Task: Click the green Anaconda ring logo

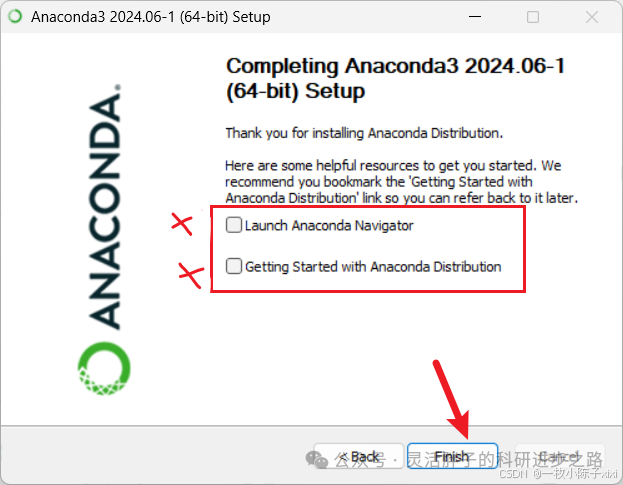Action: 104,368
